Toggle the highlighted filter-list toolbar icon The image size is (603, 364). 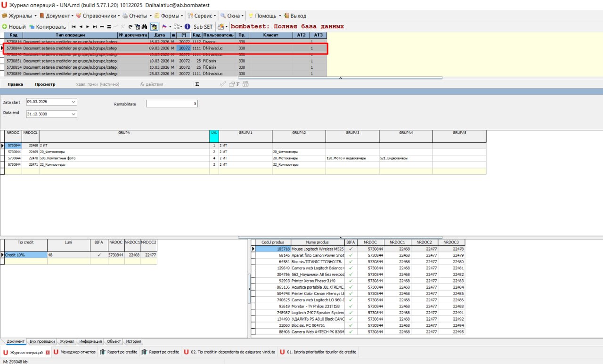click(154, 27)
